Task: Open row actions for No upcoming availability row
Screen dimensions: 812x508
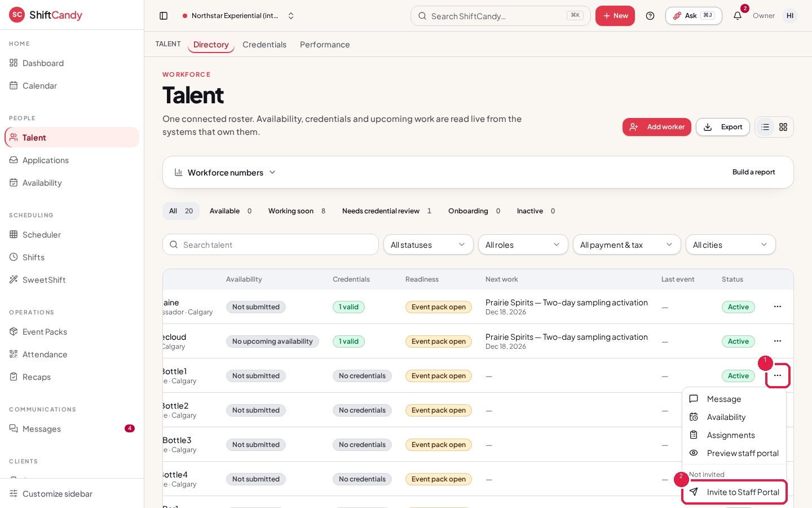Action: pos(778,341)
